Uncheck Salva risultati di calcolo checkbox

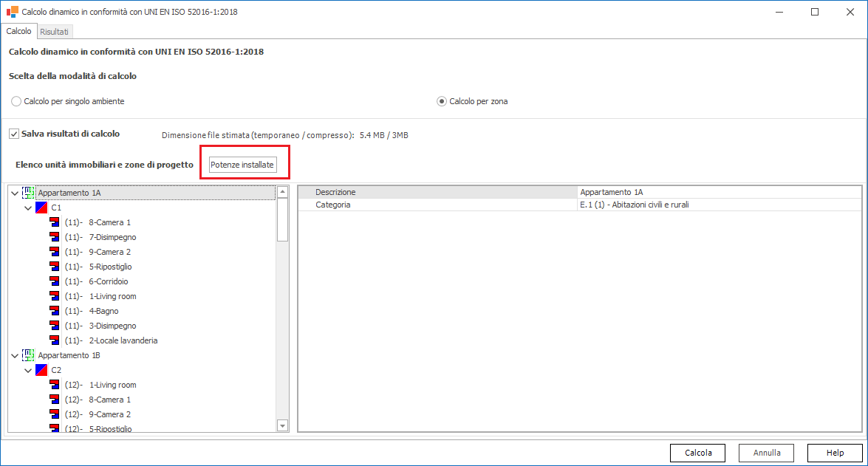(14, 134)
